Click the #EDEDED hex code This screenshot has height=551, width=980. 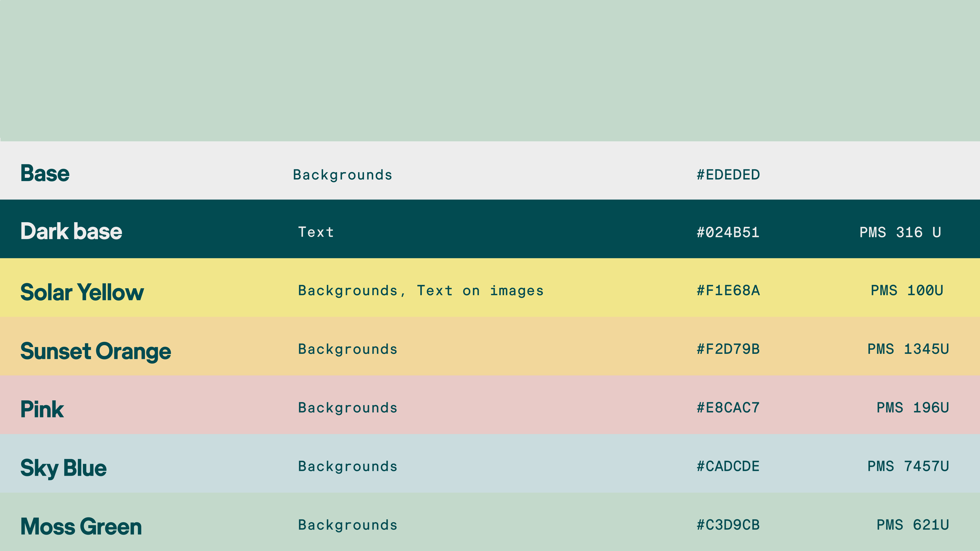728,175
